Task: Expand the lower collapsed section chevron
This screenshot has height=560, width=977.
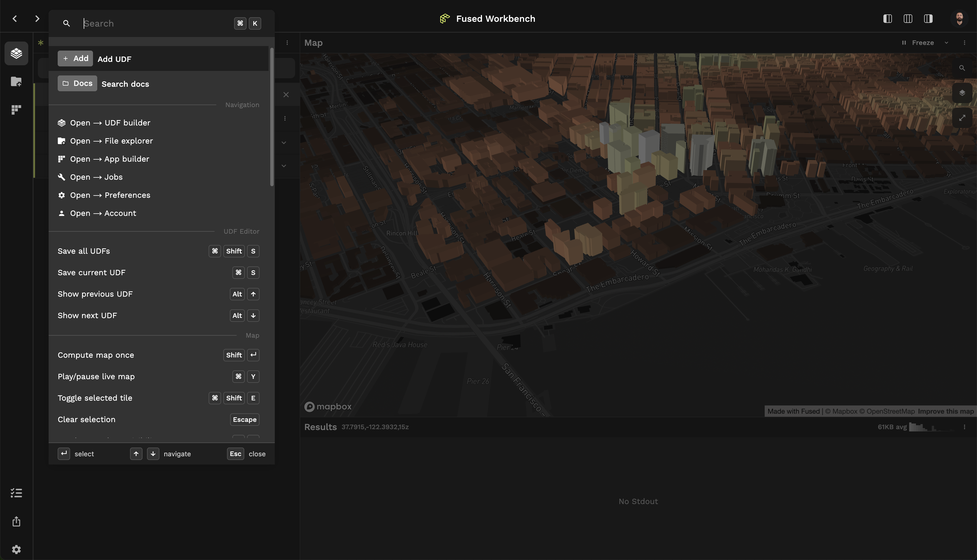Action: (284, 166)
